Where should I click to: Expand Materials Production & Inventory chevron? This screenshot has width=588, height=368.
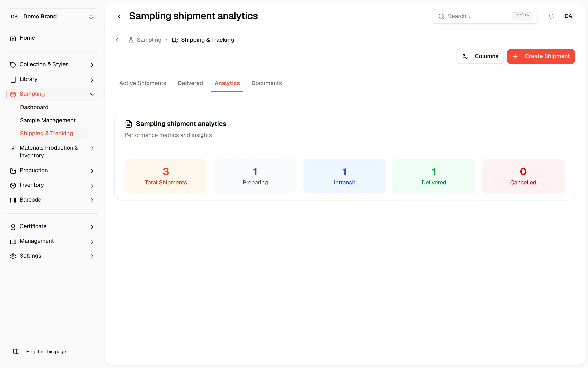(92, 148)
